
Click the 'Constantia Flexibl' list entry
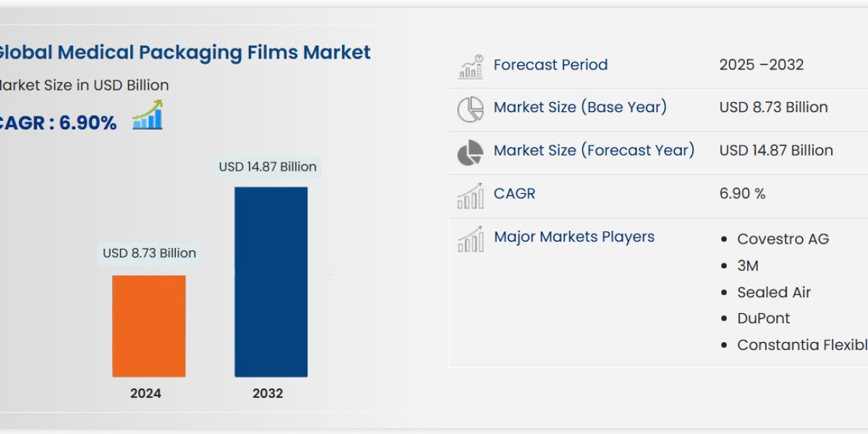(x=802, y=346)
